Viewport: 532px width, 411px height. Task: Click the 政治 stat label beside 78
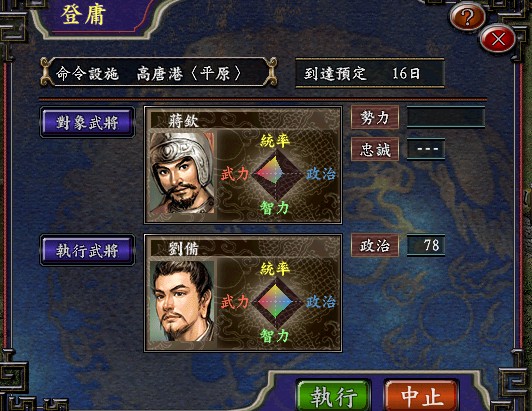375,245
